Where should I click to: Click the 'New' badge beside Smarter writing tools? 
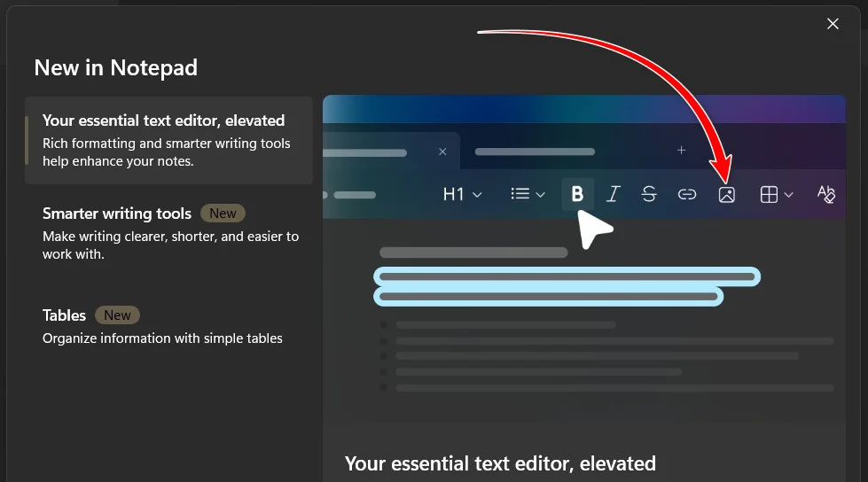(223, 213)
